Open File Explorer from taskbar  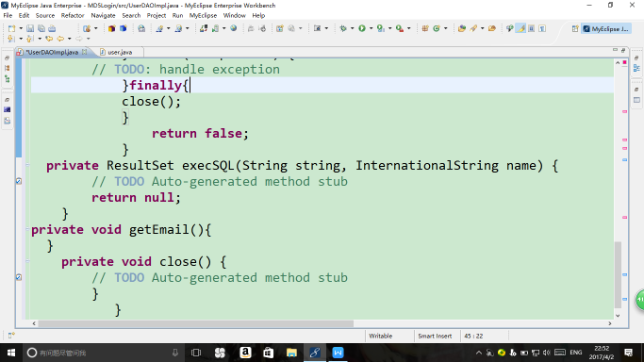point(291,353)
